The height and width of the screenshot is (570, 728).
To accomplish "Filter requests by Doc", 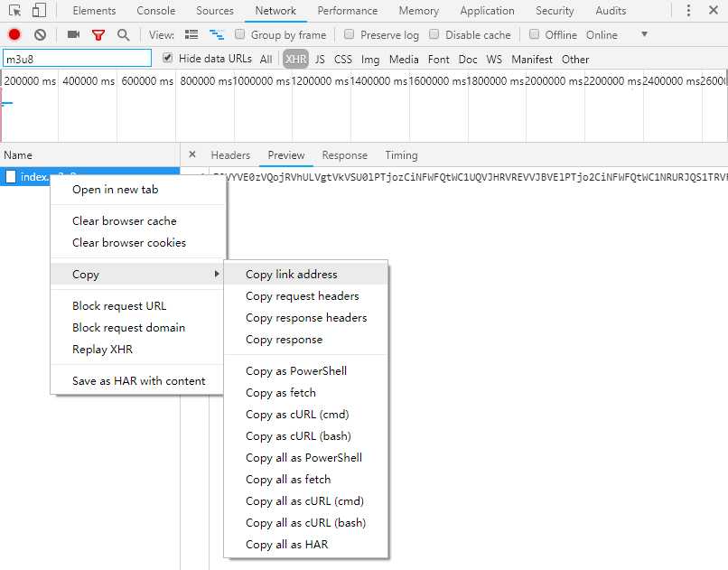I will [x=468, y=59].
